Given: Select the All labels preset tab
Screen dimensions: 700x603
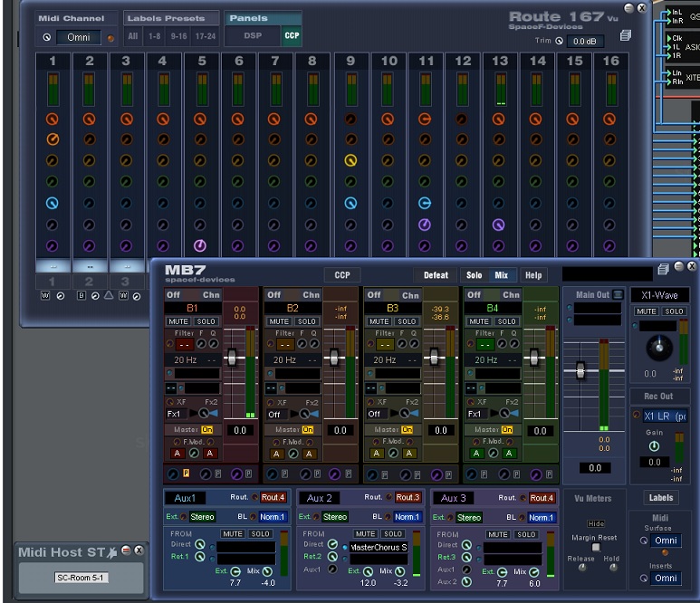Looking at the screenshot, I should 133,36.
